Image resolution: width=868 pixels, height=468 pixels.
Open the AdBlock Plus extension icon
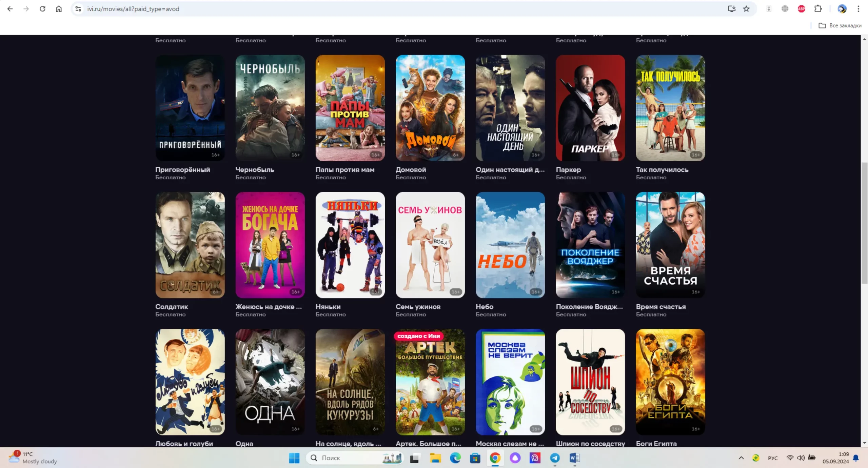(802, 9)
